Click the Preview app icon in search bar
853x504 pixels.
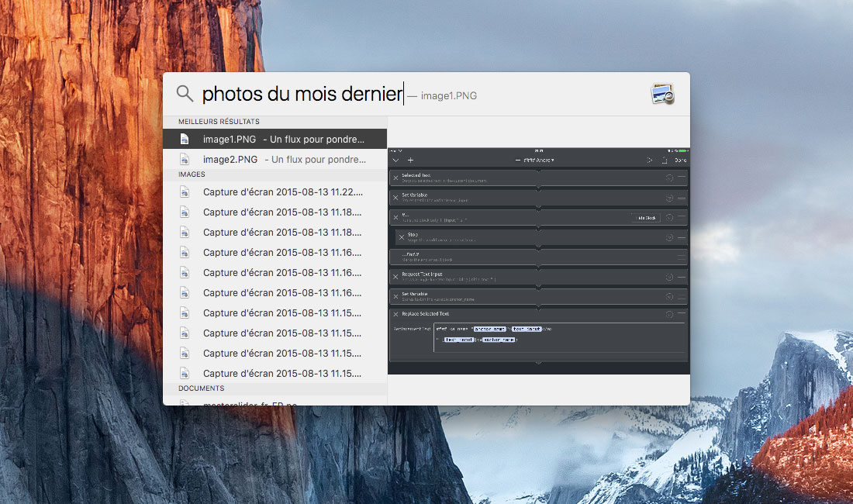(x=662, y=94)
